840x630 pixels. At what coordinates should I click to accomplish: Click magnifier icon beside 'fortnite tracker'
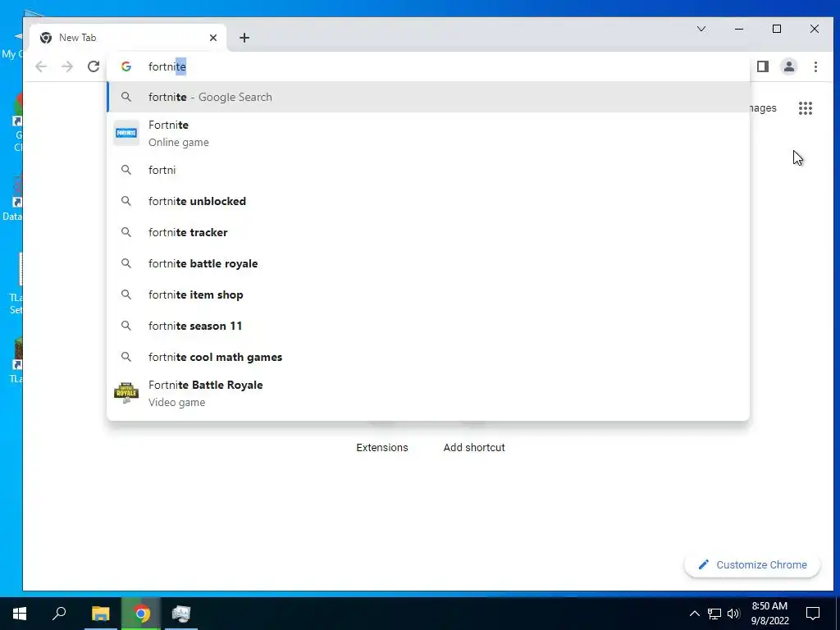(126, 232)
